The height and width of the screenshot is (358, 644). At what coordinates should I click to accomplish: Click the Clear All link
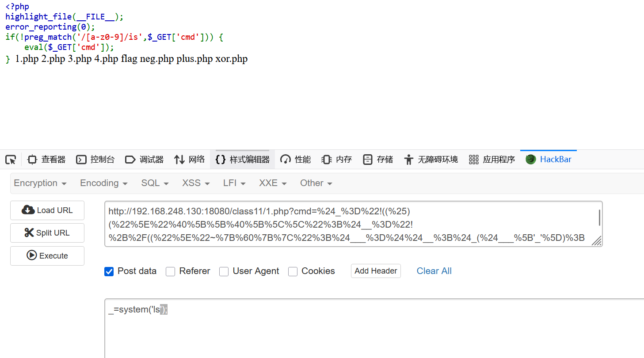[x=434, y=271]
